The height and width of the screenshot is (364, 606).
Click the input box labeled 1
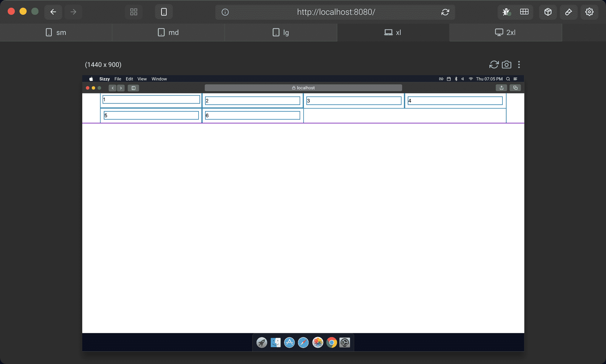point(151,99)
